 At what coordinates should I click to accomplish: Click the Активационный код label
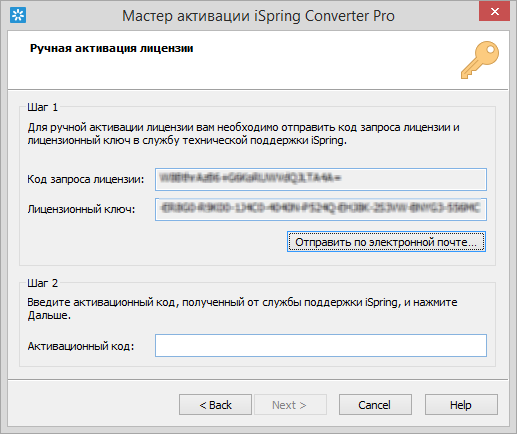point(81,346)
